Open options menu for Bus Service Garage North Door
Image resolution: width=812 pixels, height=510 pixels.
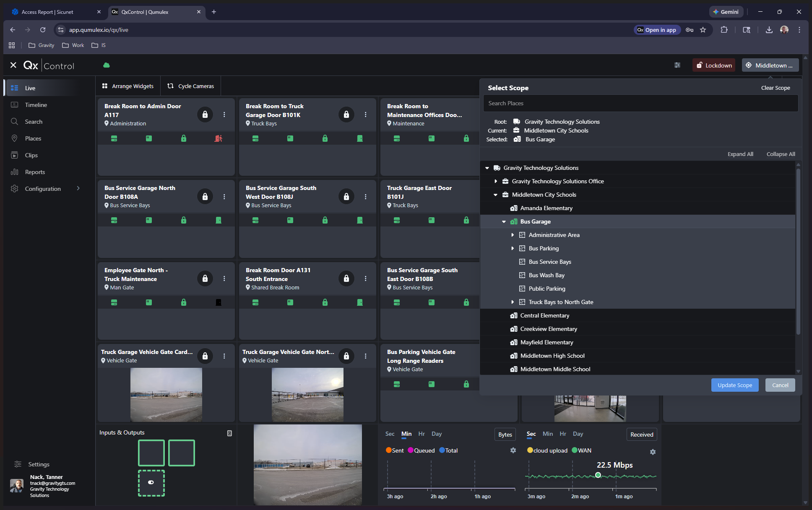(224, 196)
